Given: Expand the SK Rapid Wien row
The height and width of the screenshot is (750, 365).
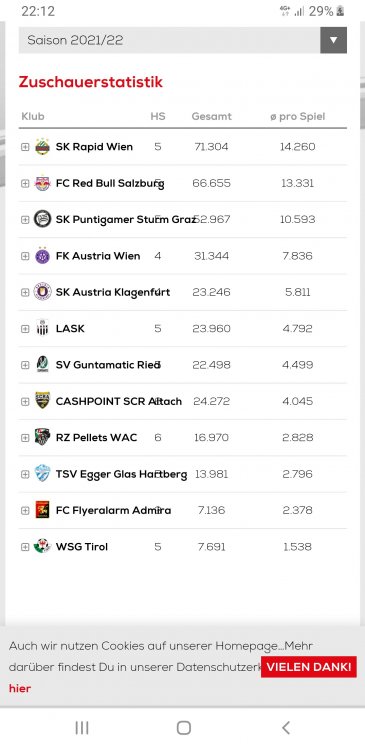Looking at the screenshot, I should 25,147.
